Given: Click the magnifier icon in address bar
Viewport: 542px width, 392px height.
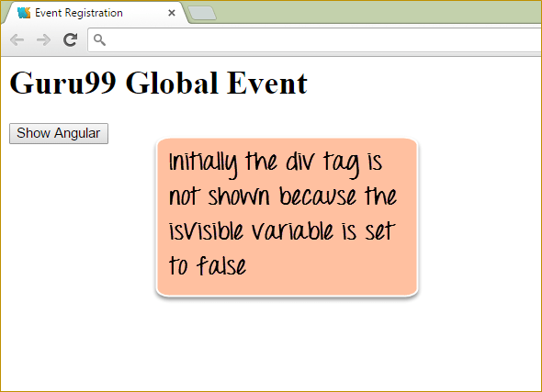Looking at the screenshot, I should (x=99, y=40).
